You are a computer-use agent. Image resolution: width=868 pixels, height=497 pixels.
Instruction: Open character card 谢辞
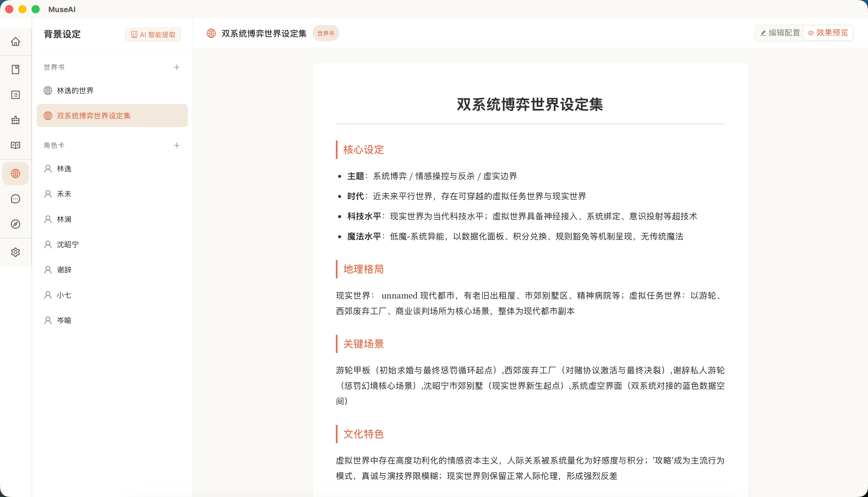112,270
